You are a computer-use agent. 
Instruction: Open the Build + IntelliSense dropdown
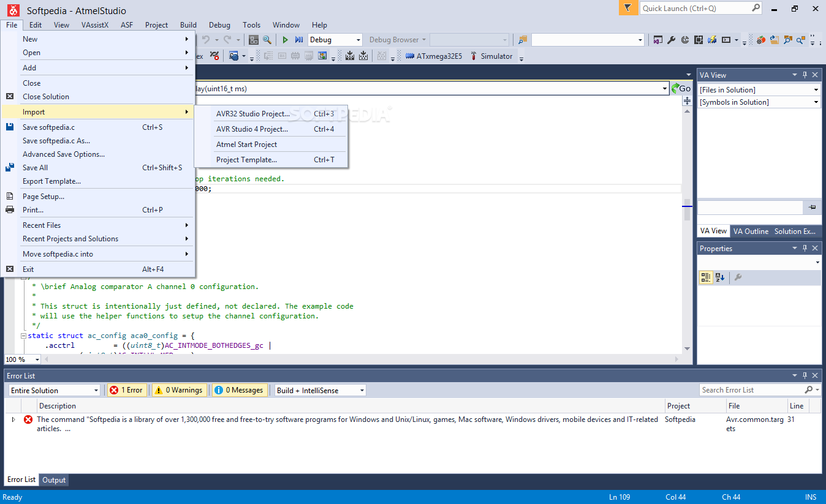(320, 390)
